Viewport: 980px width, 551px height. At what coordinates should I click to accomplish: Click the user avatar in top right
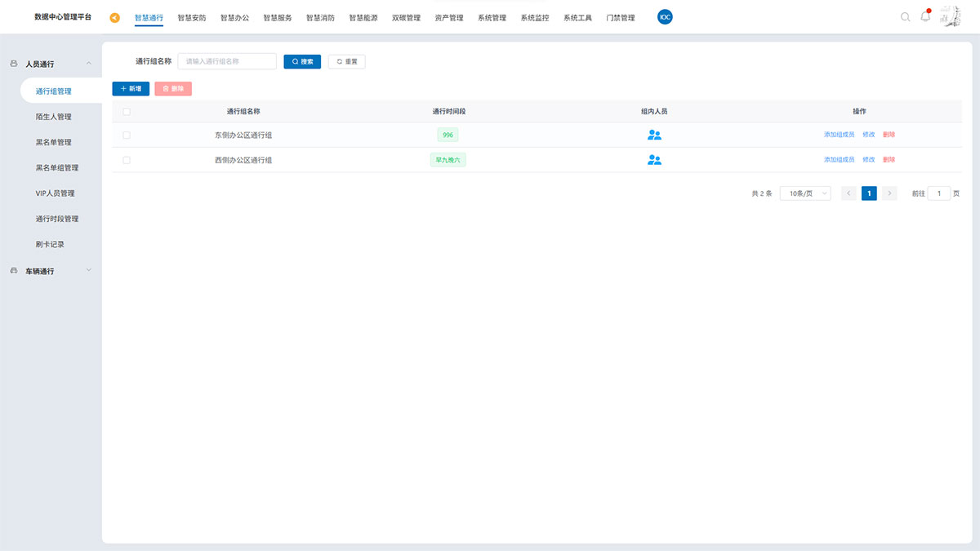tap(949, 16)
